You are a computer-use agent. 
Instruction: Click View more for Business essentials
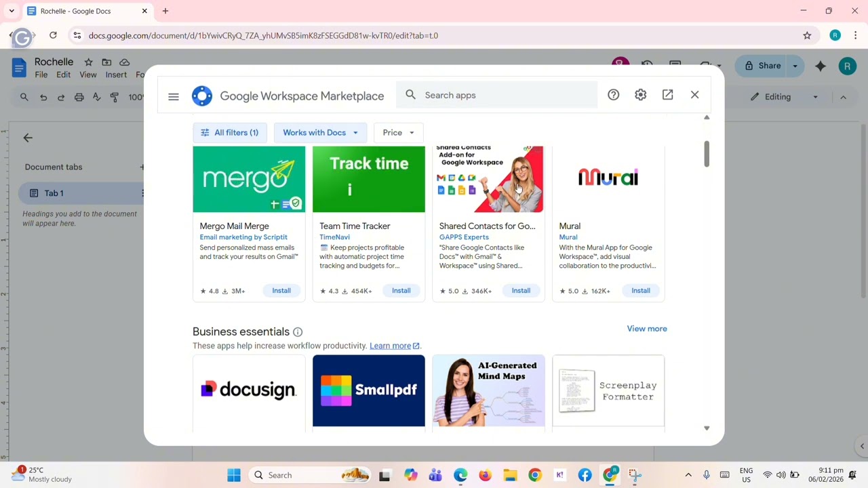click(647, 329)
